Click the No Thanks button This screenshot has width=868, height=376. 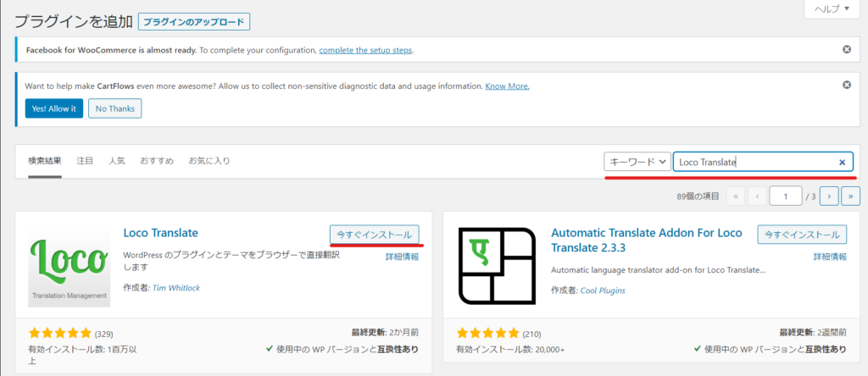pos(115,108)
